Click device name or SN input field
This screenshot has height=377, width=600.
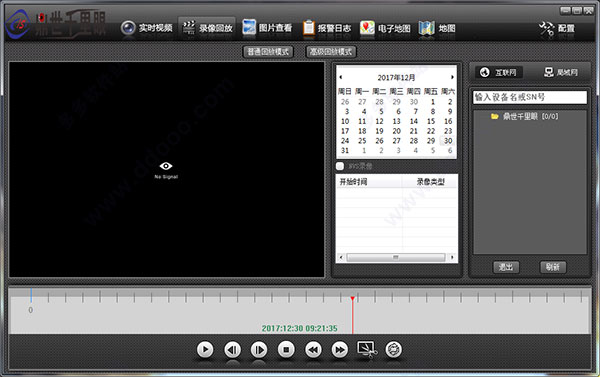click(530, 97)
